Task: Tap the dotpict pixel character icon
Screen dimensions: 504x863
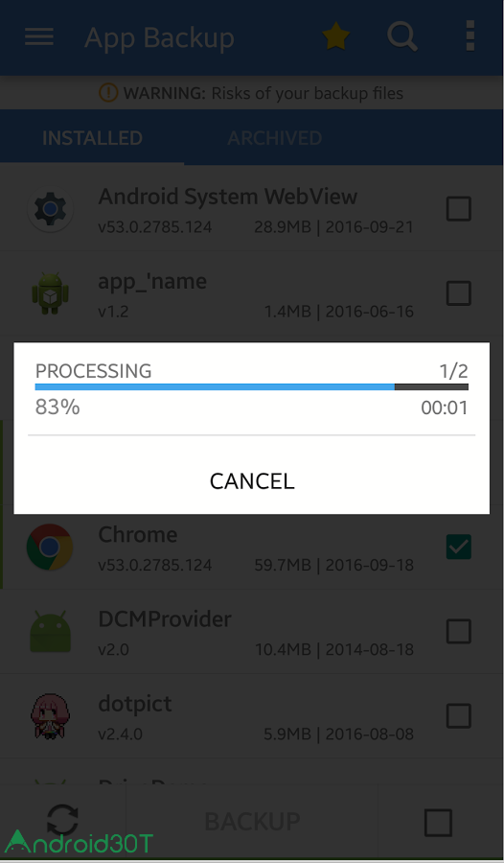Action: [x=50, y=716]
